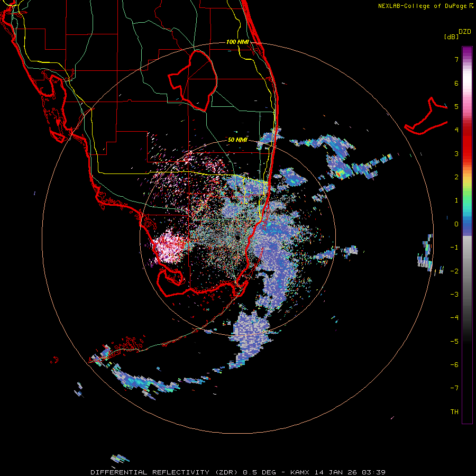The width and height of the screenshot is (476, 476).
Task: Click the pink-white high ZDR blob on southwest coast
Action: (x=170, y=246)
